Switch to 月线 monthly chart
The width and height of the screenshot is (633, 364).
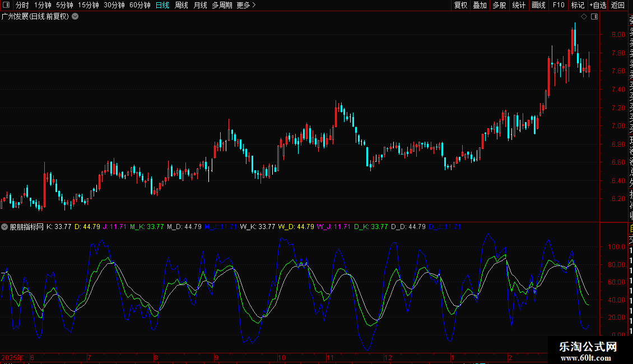tap(200, 5)
